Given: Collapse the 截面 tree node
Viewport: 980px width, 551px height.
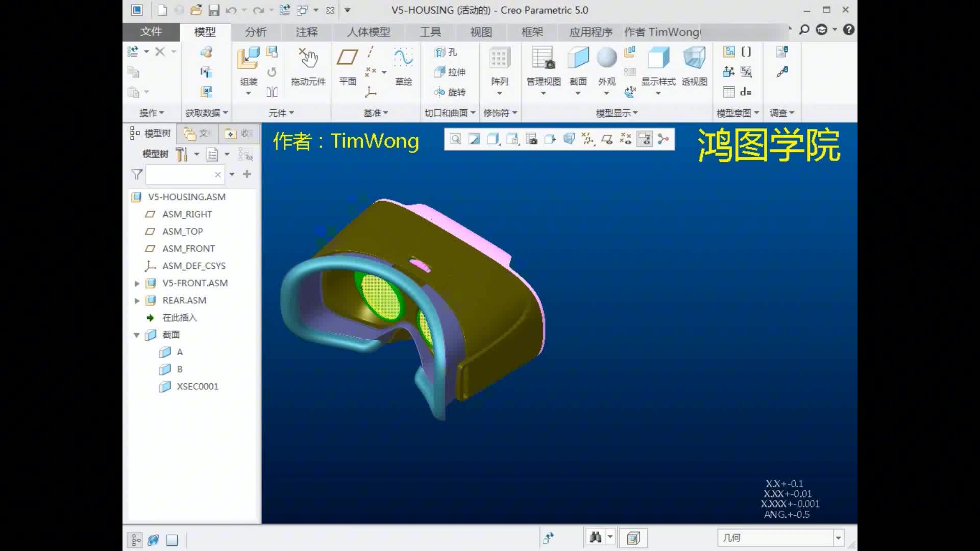Looking at the screenshot, I should pos(137,335).
